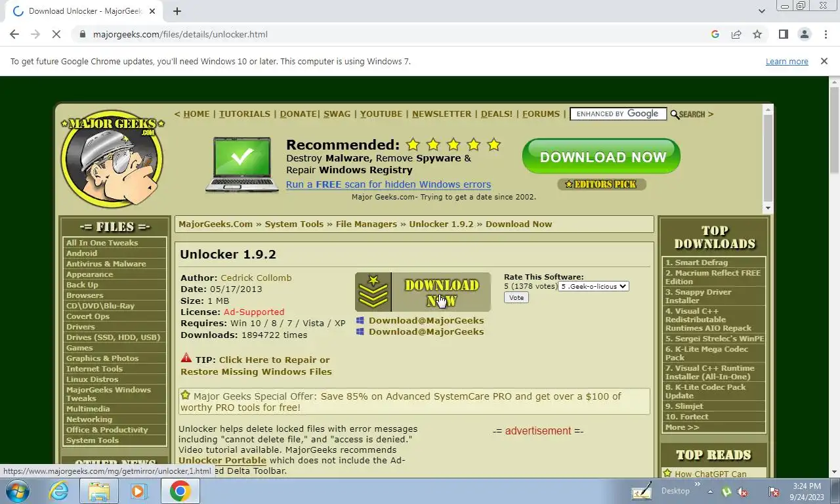Click the red warning TIP icon
Screen dimensions: 840x504
click(186, 358)
